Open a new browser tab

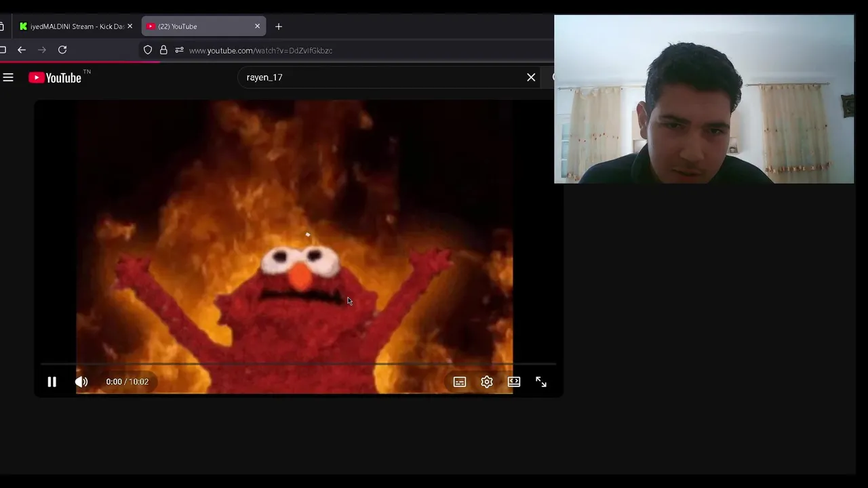click(279, 26)
